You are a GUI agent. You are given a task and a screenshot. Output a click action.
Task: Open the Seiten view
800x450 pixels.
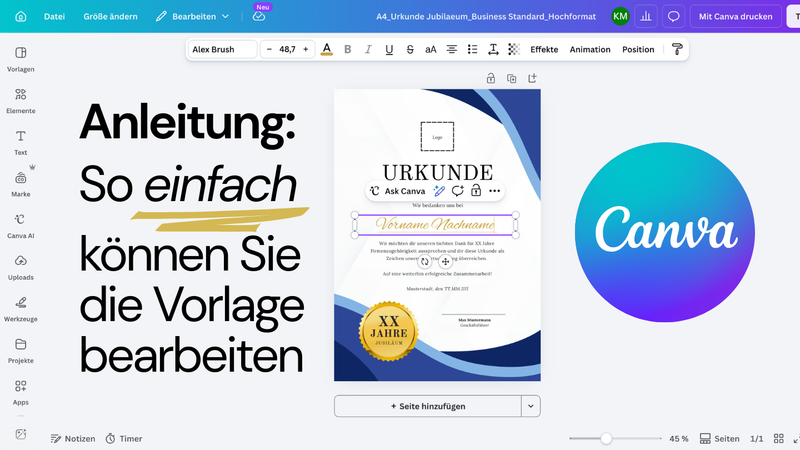click(x=719, y=439)
